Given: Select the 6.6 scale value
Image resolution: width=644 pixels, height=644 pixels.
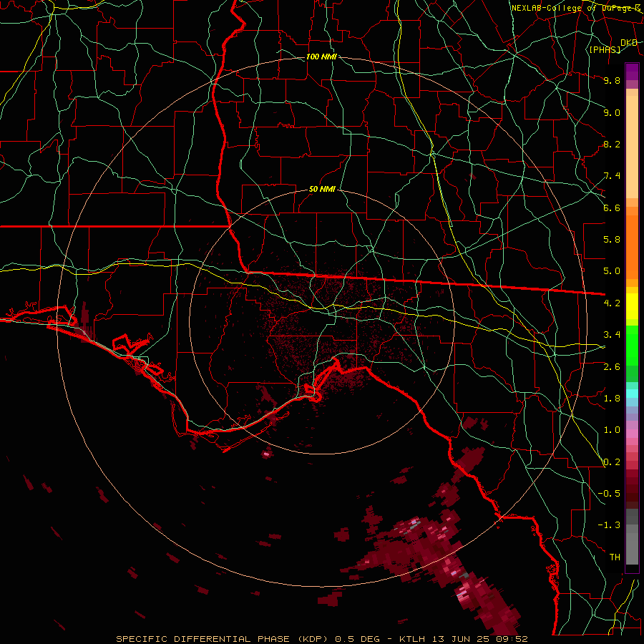Looking at the screenshot, I should (612, 208).
